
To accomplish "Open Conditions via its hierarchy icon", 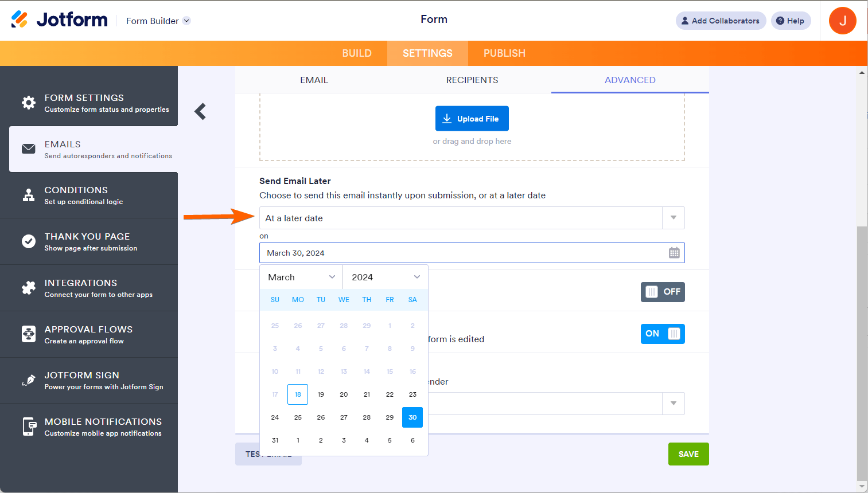I will pos(29,195).
